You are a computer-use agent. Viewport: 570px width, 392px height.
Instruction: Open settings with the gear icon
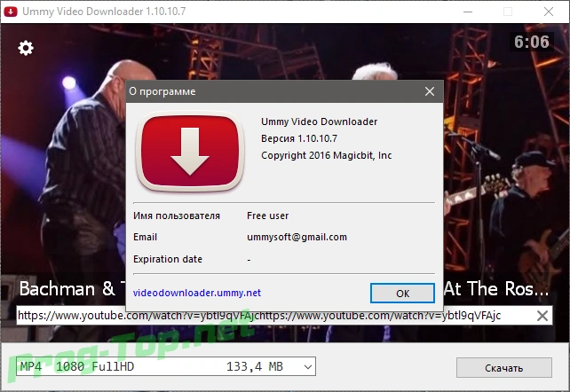[26, 48]
